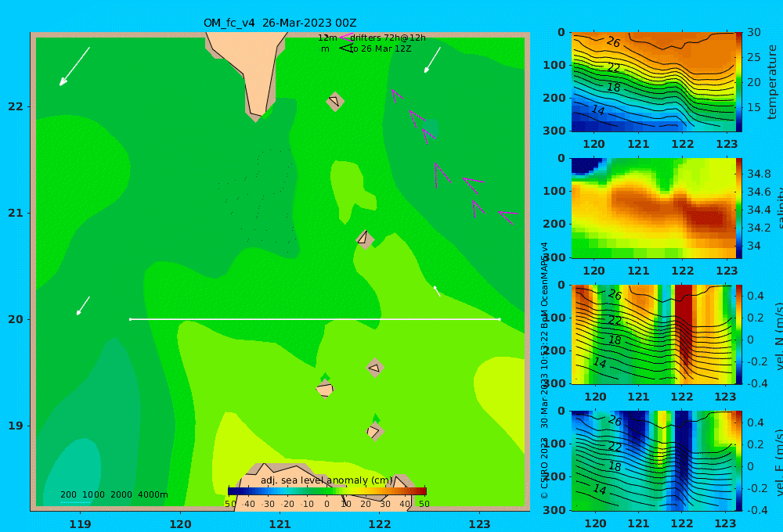Click the CSIRO BoM OceanMAPS copyright text
Screen dimensions: 783x532
tap(544, 370)
